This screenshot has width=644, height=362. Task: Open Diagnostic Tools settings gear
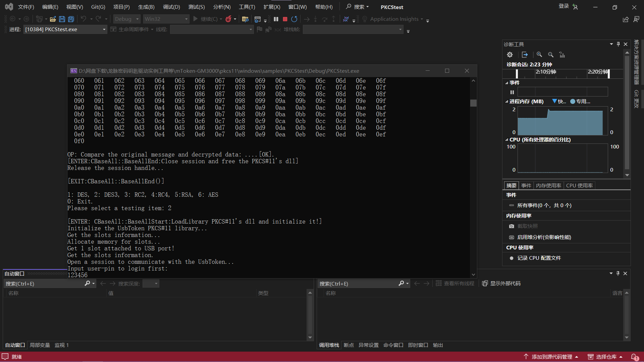coord(510,55)
